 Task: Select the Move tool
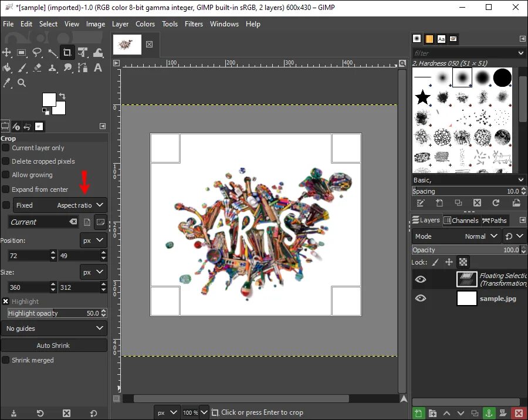coord(6,52)
